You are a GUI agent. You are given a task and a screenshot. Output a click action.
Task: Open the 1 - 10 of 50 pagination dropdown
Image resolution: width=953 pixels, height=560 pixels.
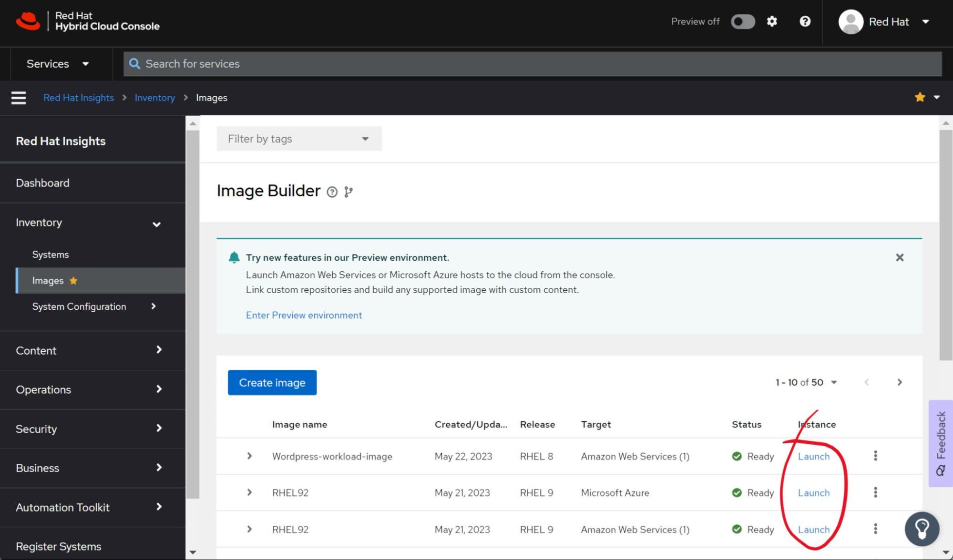(806, 382)
